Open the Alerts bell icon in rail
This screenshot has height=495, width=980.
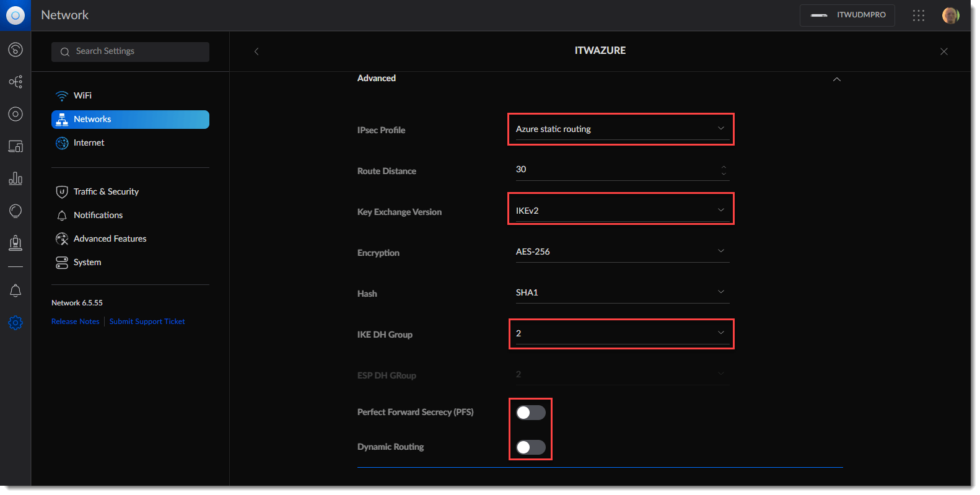(x=15, y=291)
